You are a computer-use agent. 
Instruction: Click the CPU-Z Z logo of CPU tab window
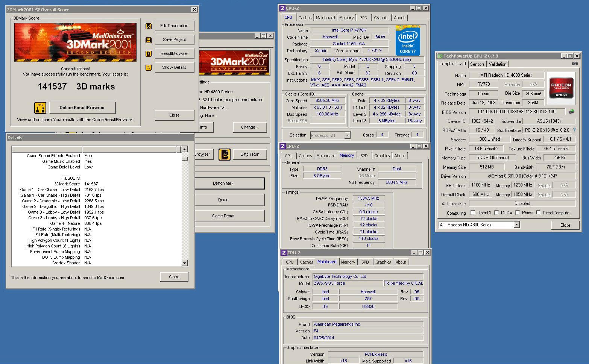pos(282,8)
